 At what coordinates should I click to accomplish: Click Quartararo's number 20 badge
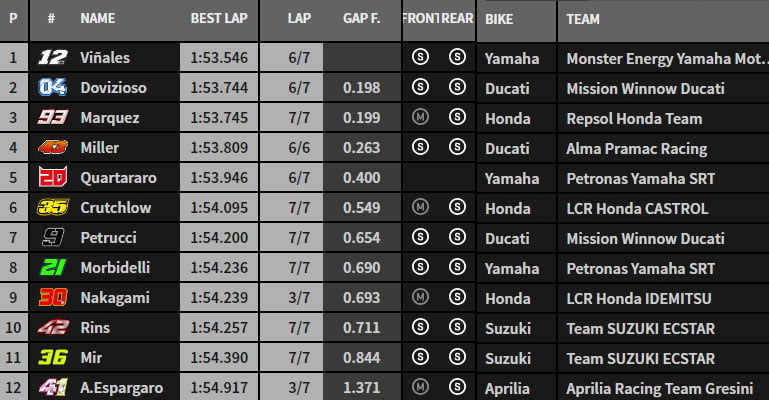(x=52, y=178)
